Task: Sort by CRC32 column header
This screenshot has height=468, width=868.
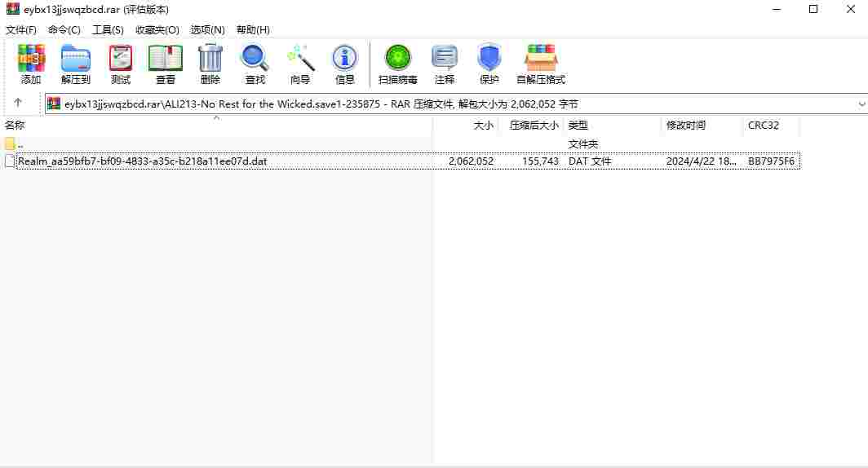Action: click(764, 126)
